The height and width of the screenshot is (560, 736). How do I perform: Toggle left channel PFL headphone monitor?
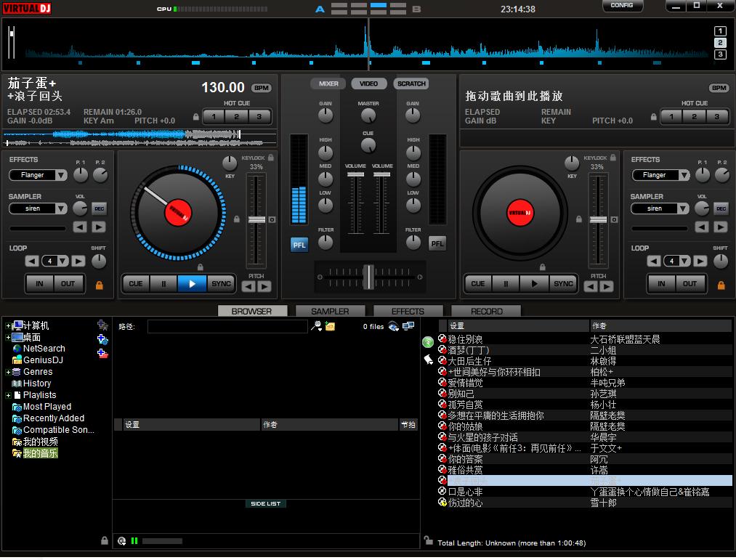(x=299, y=245)
